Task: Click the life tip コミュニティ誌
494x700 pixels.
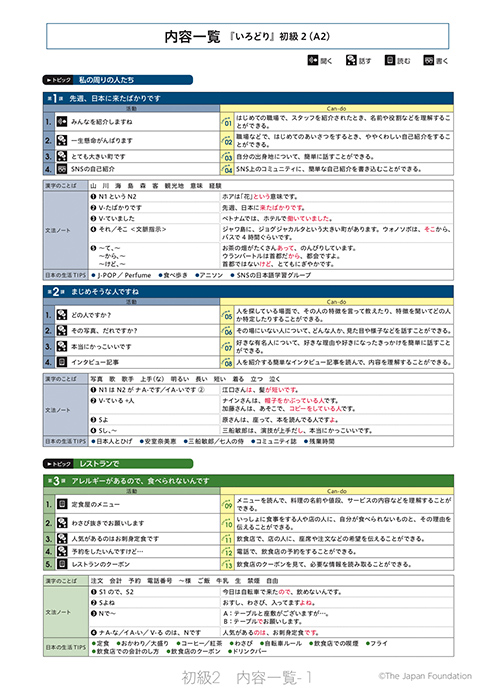Action: coord(273,441)
